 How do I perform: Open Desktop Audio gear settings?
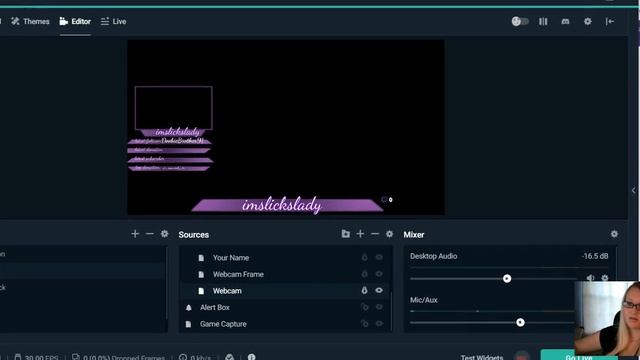(604, 278)
